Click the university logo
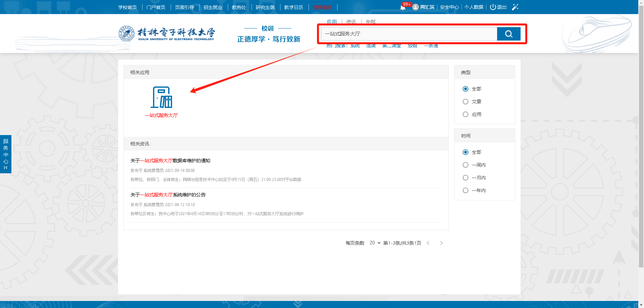Image resolution: width=644 pixels, height=308 pixels. click(x=167, y=34)
